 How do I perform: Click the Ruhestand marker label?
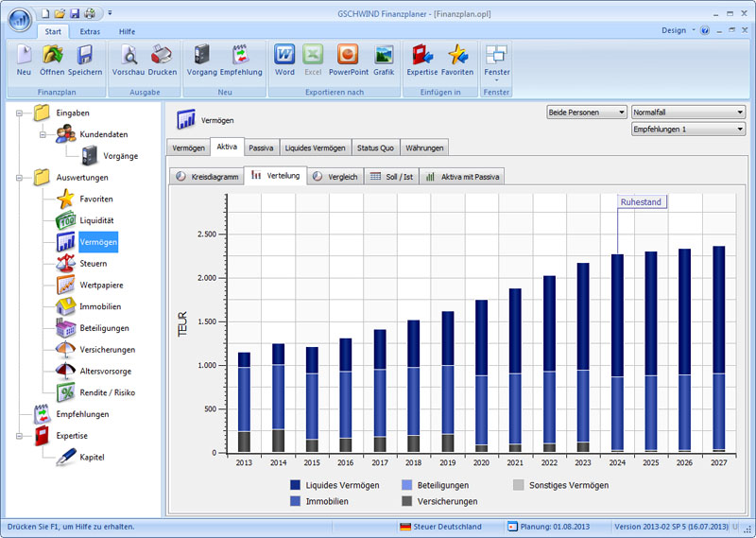[x=642, y=201]
